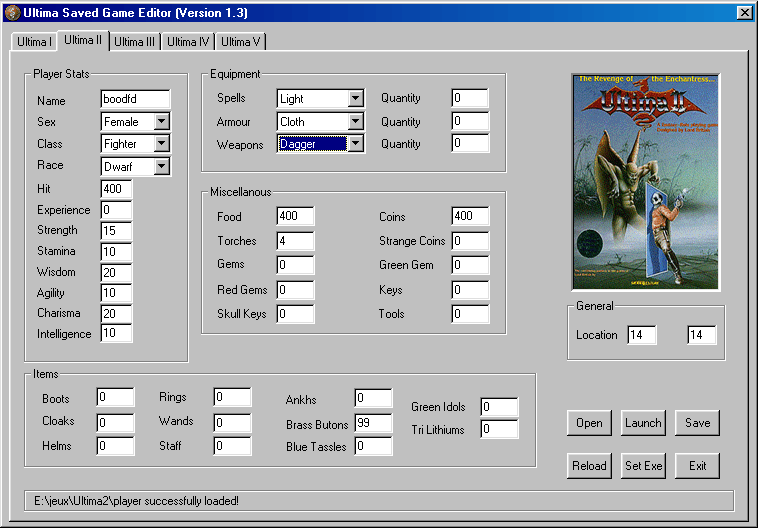The height and width of the screenshot is (528, 758).
Task: Click the second Location coordinate field
Action: 701,335
